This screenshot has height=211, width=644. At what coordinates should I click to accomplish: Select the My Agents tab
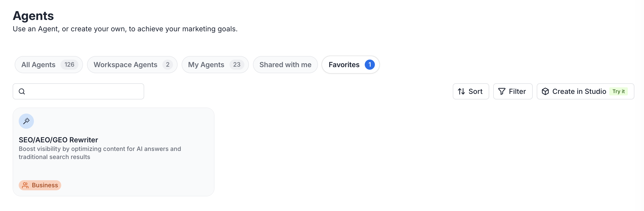click(x=206, y=65)
